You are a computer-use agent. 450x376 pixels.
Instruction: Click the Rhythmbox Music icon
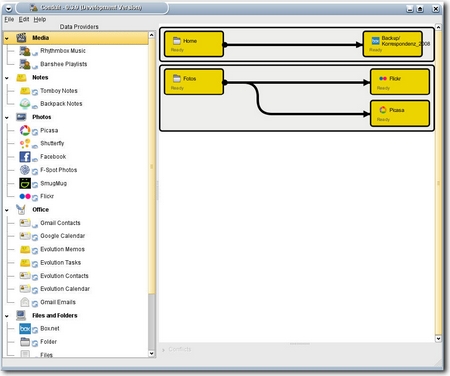tap(25, 51)
